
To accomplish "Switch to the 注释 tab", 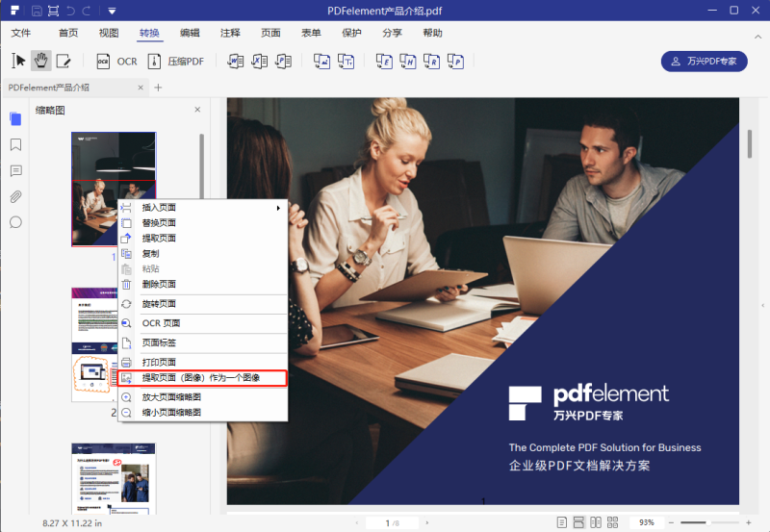I will [230, 33].
